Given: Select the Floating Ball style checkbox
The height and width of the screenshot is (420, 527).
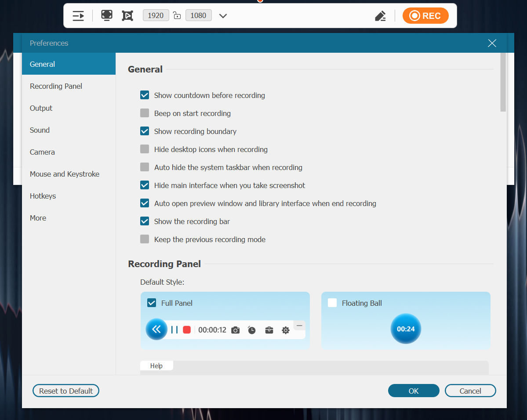Looking at the screenshot, I should click(332, 303).
